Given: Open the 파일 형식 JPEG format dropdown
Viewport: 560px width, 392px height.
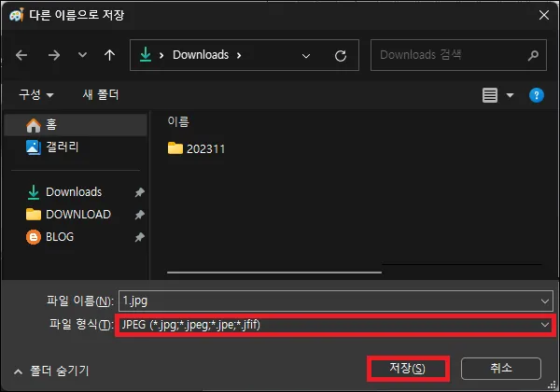Looking at the screenshot, I should pos(336,325).
